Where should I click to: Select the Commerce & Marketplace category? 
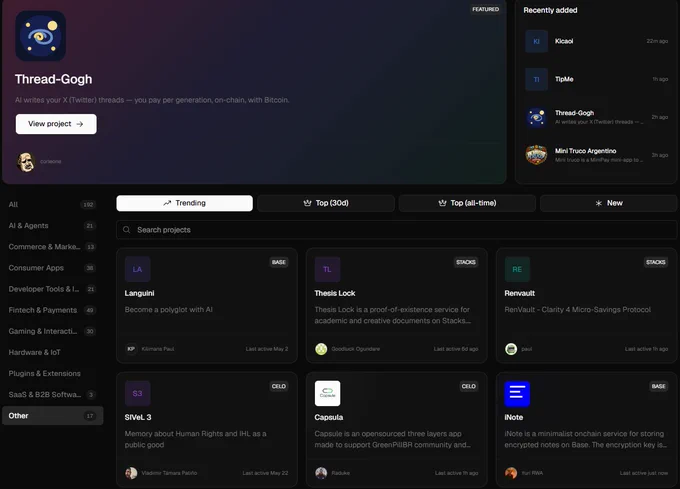52,247
